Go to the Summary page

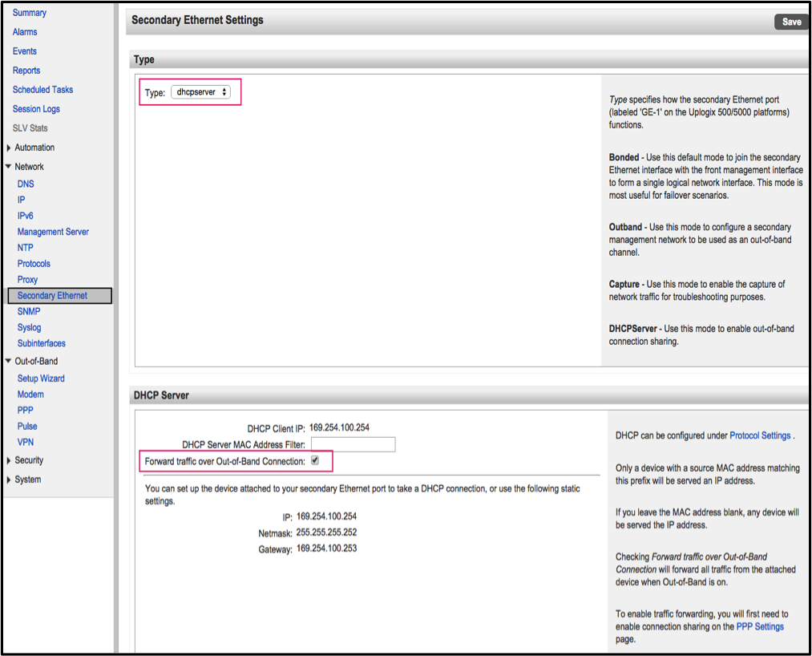tap(30, 13)
